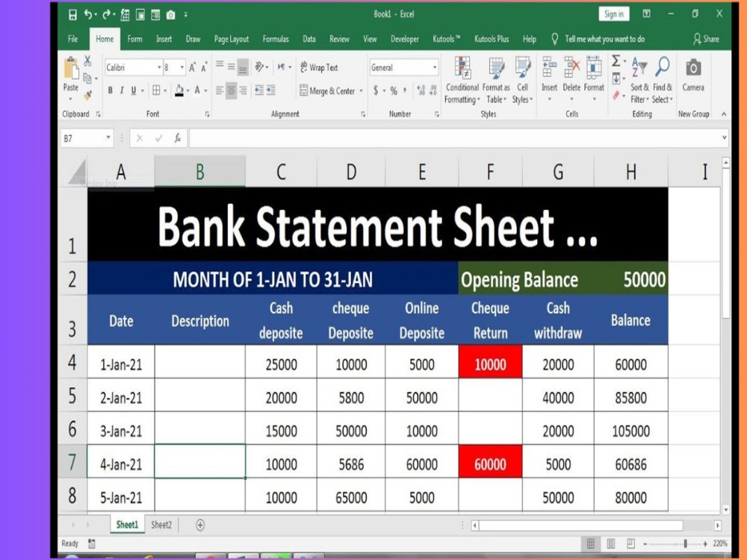Toggle Middle Align in the Alignment group
Viewport: 747px width, 560px height.
coord(231,66)
